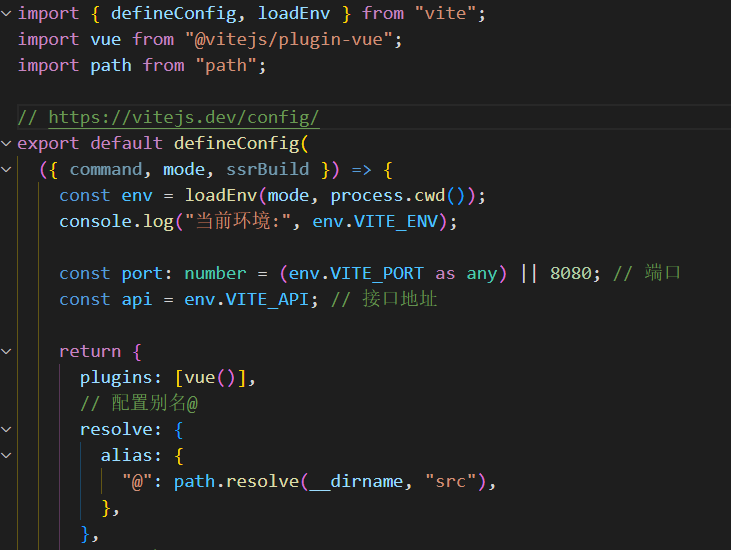Click the 端口 comment

click(647, 273)
